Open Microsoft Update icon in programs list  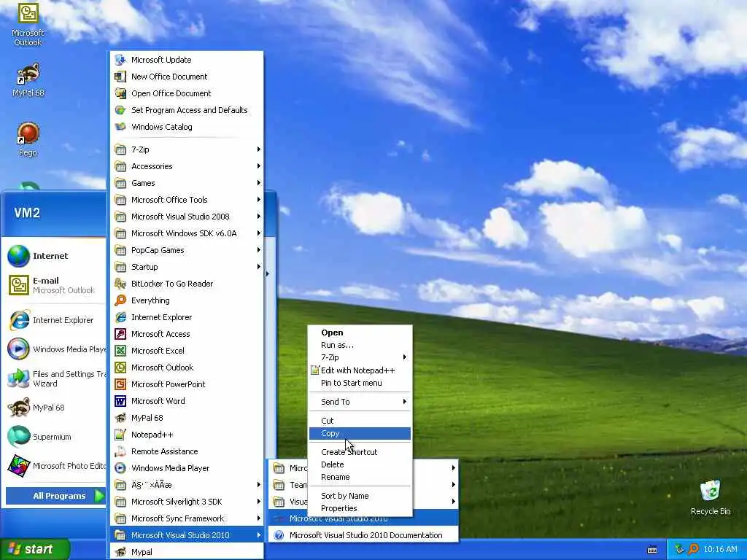click(120, 60)
